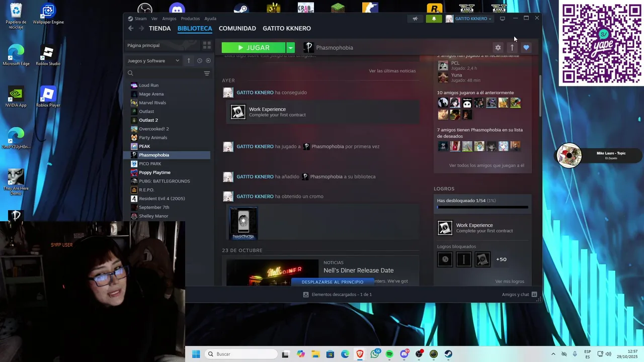
Task: Click the up-arrow update icon beside the settings gear
Action: coord(512,47)
